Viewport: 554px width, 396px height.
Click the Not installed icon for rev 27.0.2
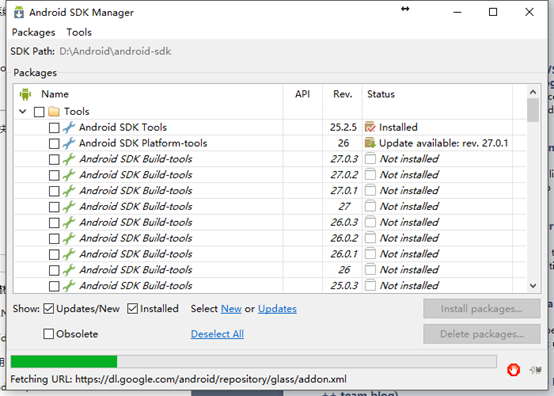point(370,175)
